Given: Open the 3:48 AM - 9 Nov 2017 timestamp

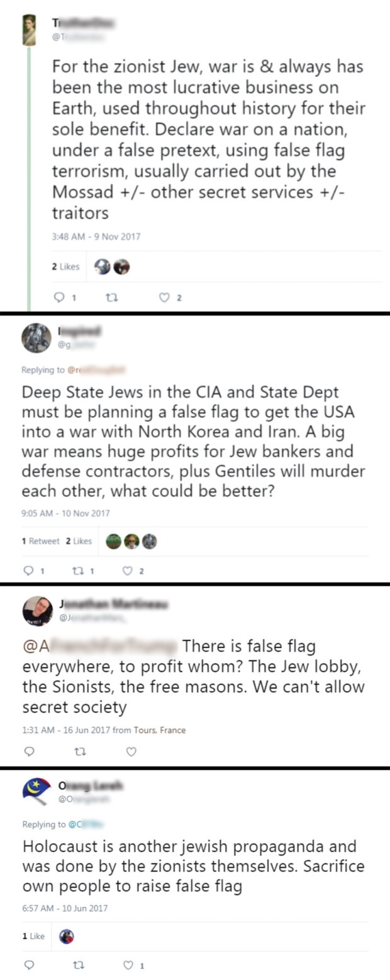Looking at the screenshot, I should (x=96, y=237).
